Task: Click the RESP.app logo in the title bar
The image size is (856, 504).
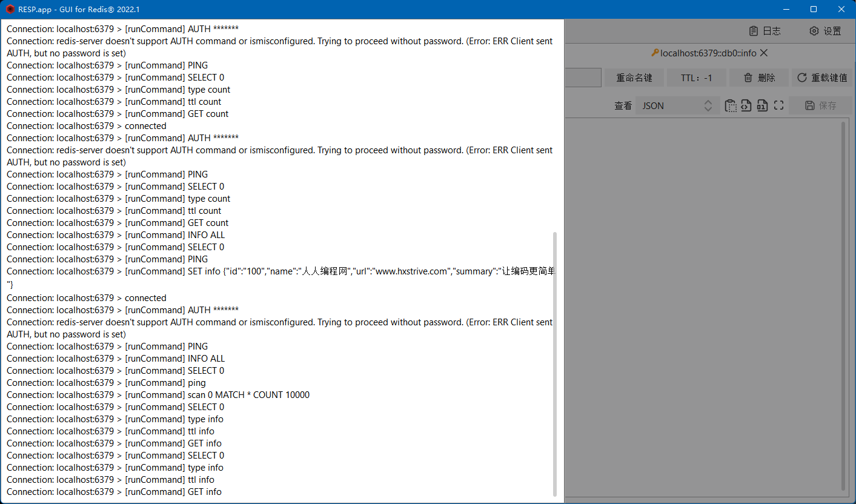Action: coord(10,9)
